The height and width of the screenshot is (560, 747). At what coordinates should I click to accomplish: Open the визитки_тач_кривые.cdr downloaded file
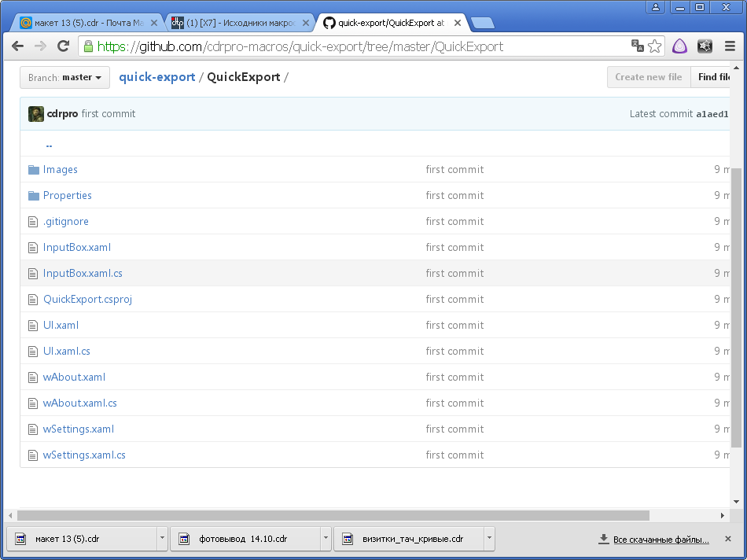pyautogui.click(x=409, y=539)
